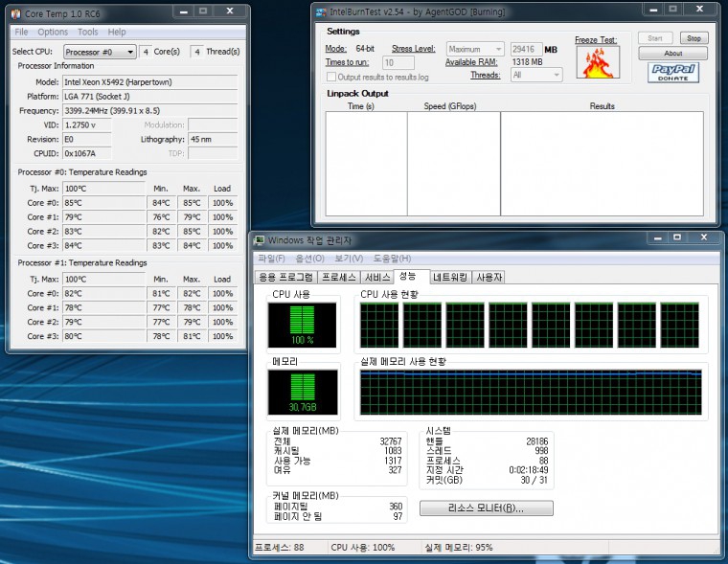The image size is (728, 564).
Task: Click the VID 1.2750 v value
Action: (87, 124)
